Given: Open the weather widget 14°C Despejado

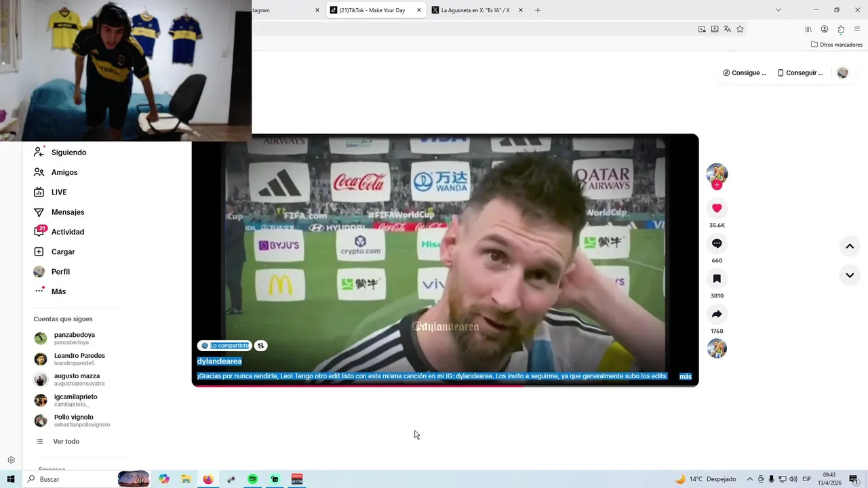Looking at the screenshot, I should coord(705,479).
